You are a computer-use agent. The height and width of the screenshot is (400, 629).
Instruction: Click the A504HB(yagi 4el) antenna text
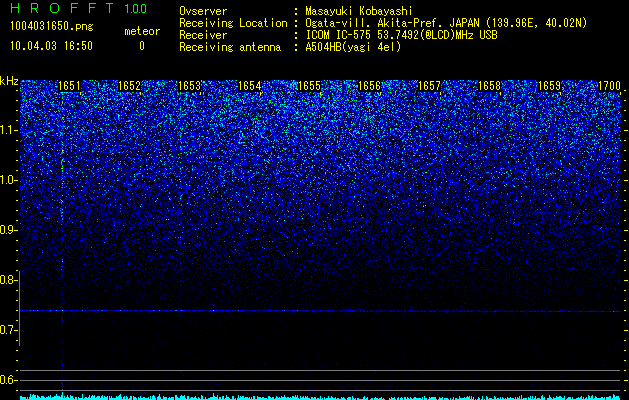(x=353, y=47)
